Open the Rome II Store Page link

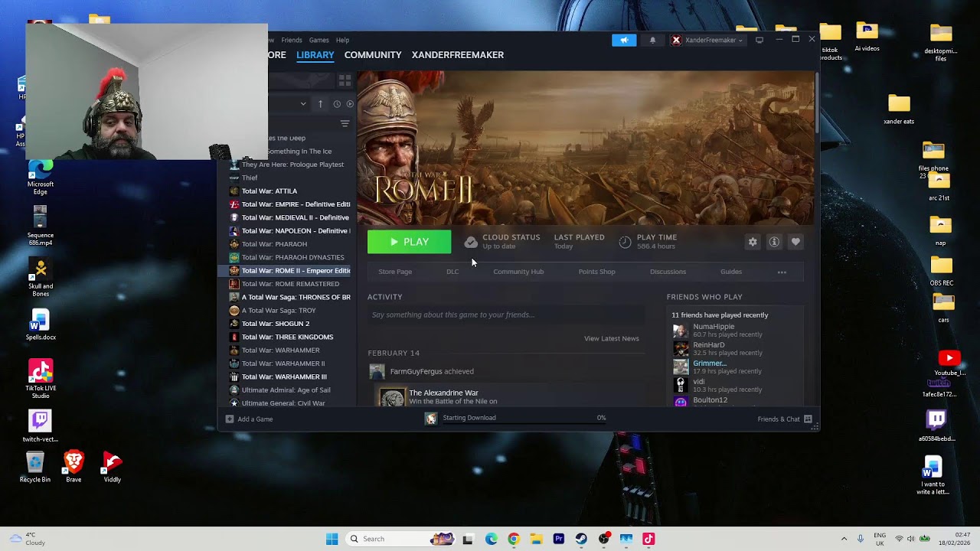pos(395,272)
